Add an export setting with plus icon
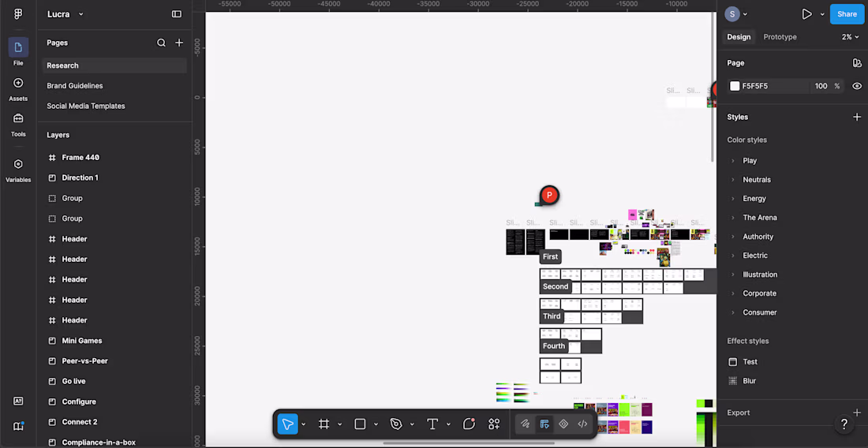Image resolution: width=868 pixels, height=448 pixels. pos(857,413)
